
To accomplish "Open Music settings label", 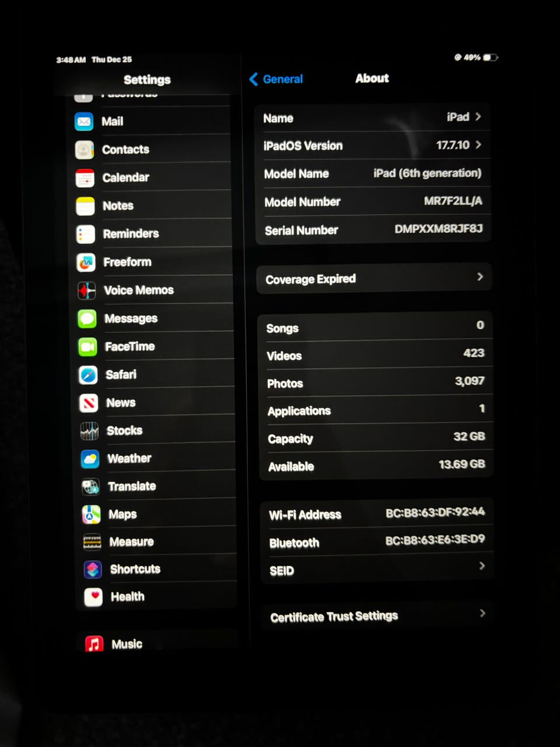I will (x=127, y=644).
